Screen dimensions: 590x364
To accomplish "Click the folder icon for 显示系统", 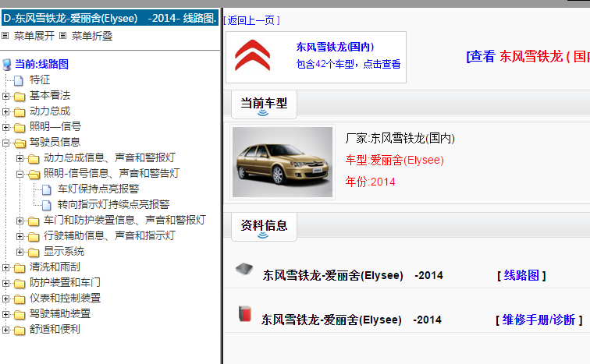I will (34, 252).
